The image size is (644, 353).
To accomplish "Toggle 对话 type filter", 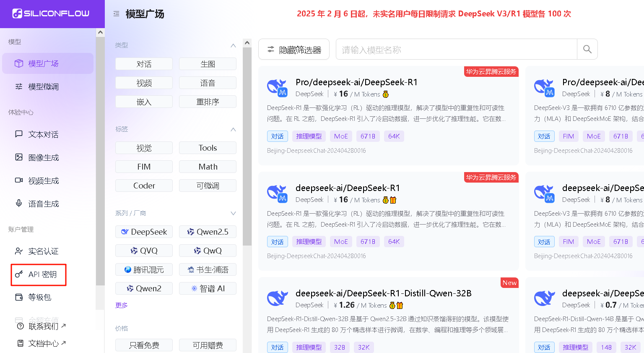I will coord(144,64).
